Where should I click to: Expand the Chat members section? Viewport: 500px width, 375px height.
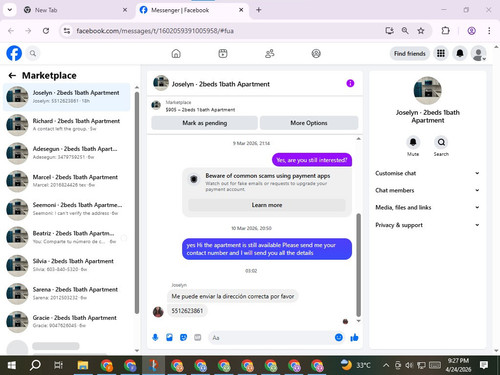[427, 190]
